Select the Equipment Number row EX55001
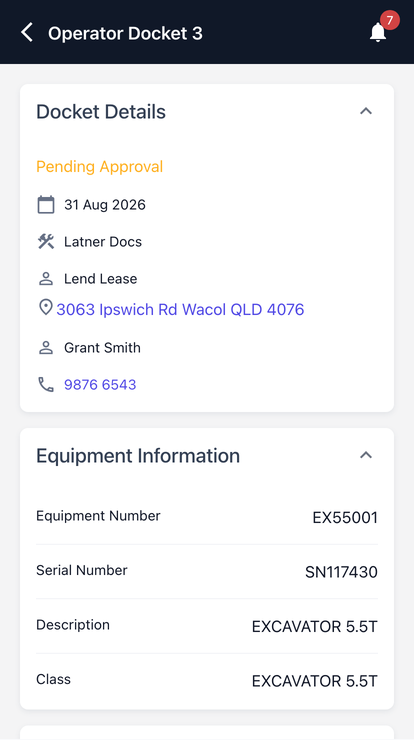Image resolution: width=414 pixels, height=740 pixels. [x=207, y=517]
